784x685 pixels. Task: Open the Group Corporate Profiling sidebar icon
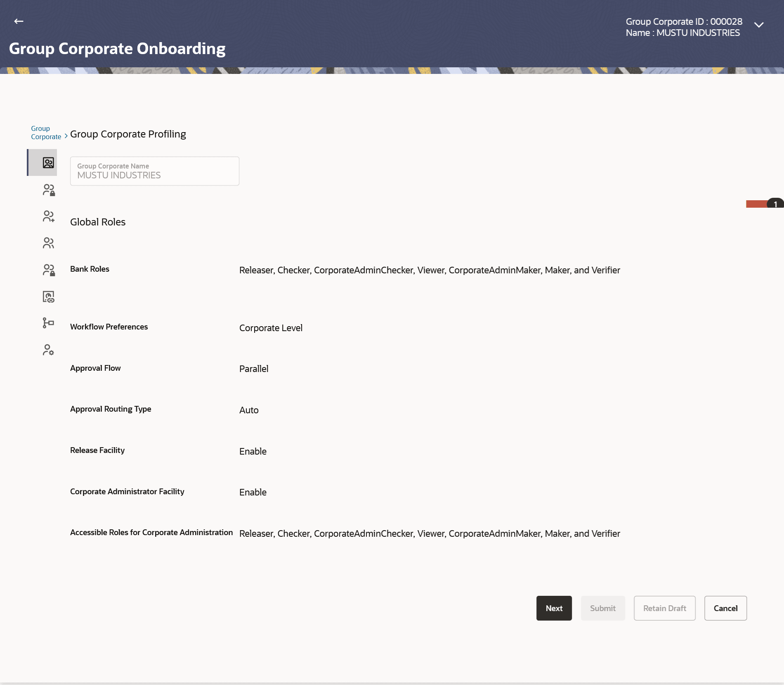coord(48,163)
